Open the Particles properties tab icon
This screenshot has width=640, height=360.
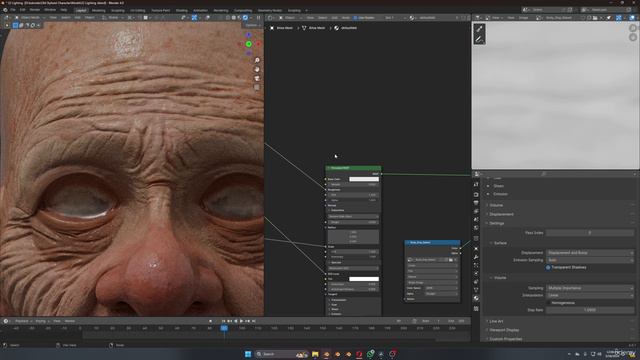click(476, 265)
